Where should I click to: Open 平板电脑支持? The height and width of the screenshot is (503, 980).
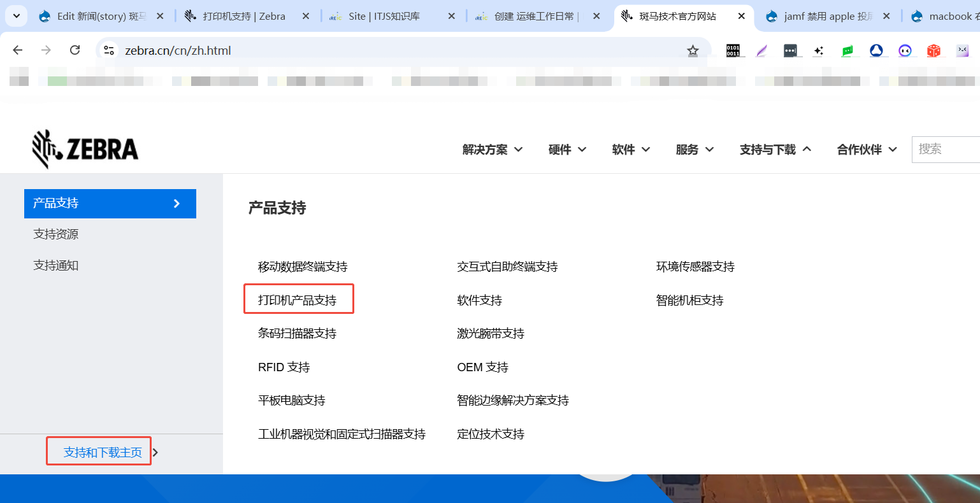click(291, 400)
